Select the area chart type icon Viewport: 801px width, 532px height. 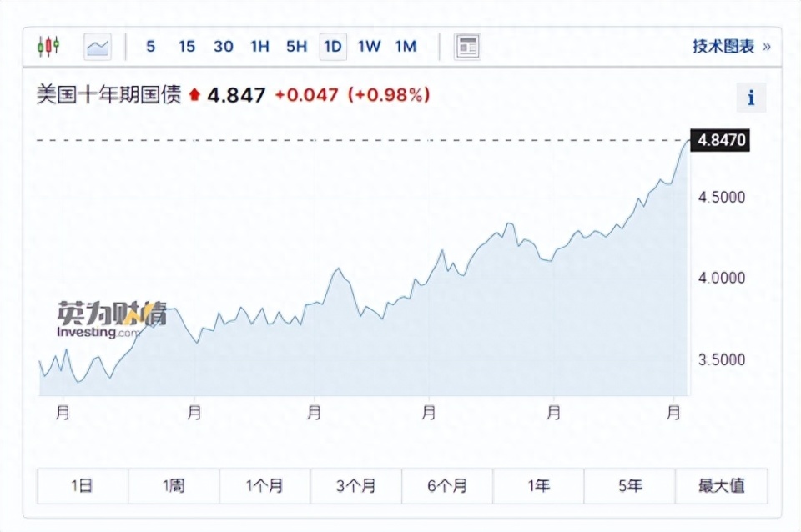pos(98,47)
